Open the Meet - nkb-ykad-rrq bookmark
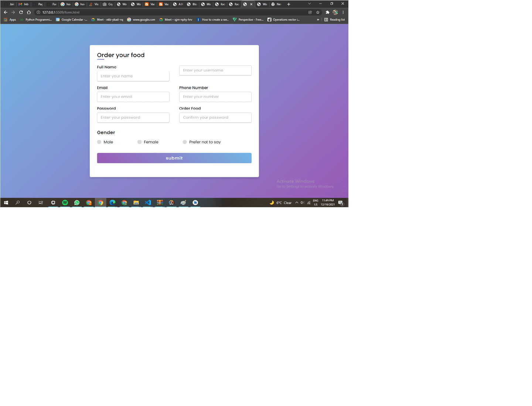The height and width of the screenshot is (406, 532). 107,20
